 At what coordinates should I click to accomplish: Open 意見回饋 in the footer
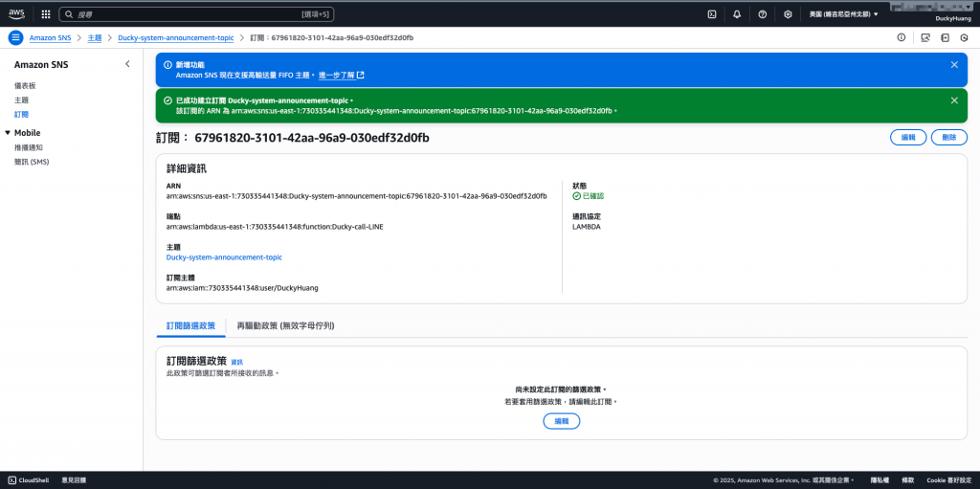(74, 480)
